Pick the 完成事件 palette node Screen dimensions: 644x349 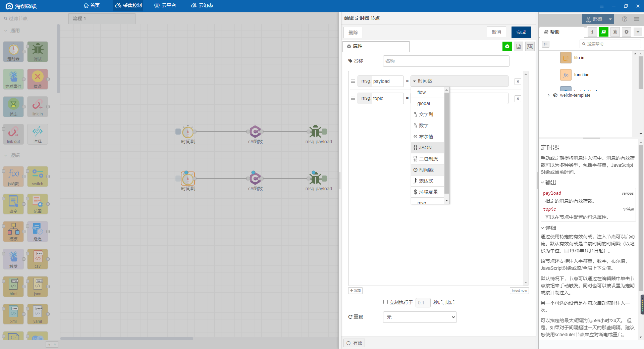13,79
